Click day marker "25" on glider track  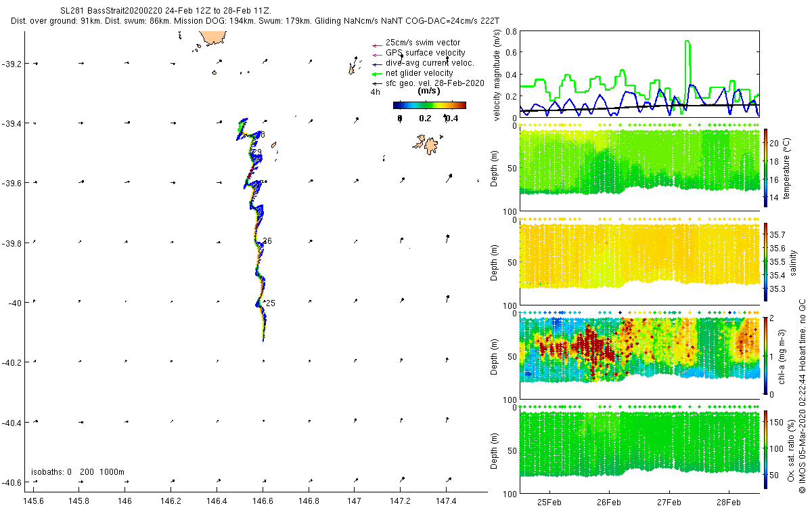coord(271,303)
